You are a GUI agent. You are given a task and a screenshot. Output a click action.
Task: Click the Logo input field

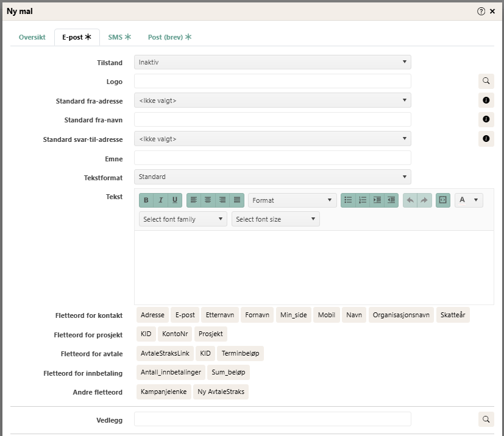(x=272, y=81)
